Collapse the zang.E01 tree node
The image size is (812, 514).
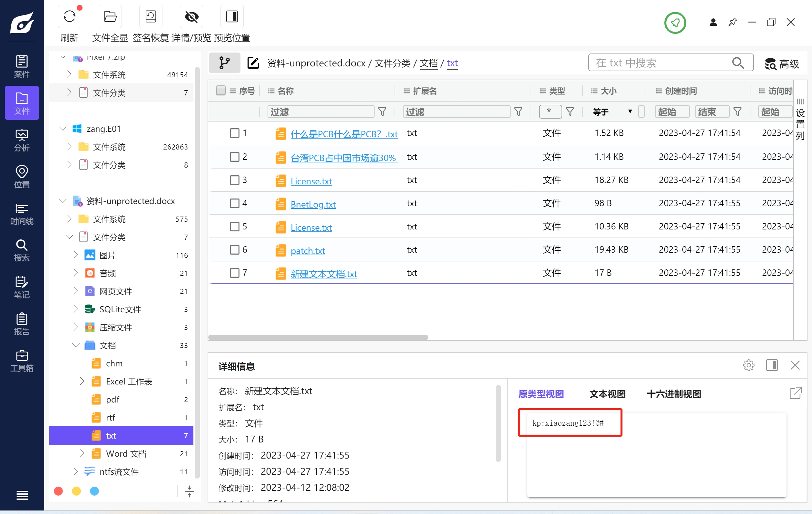pos(63,128)
